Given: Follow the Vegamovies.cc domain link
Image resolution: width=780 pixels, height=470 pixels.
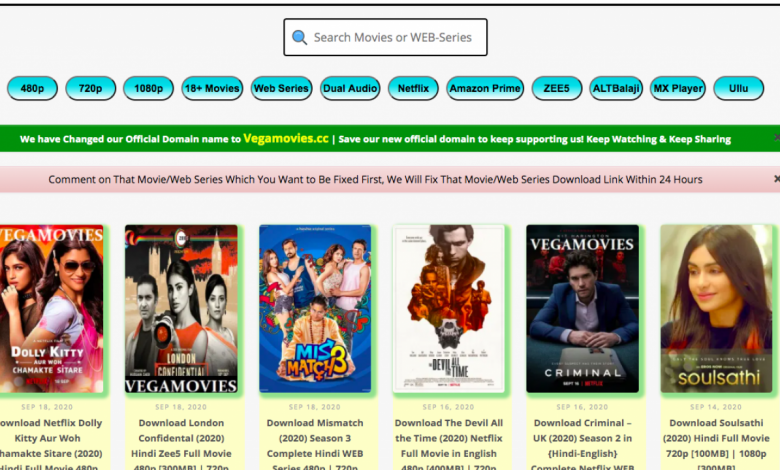Looking at the screenshot, I should tap(286, 138).
